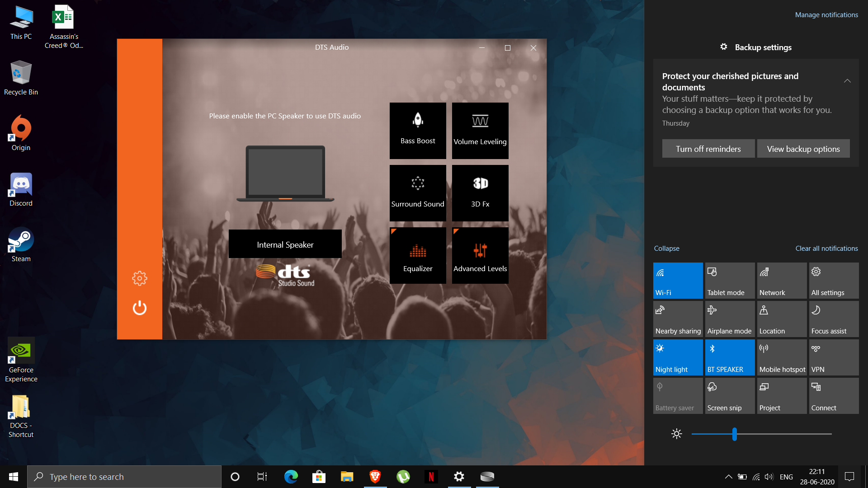Open the Equalizer panel
This screenshot has width=868, height=488.
(x=418, y=255)
